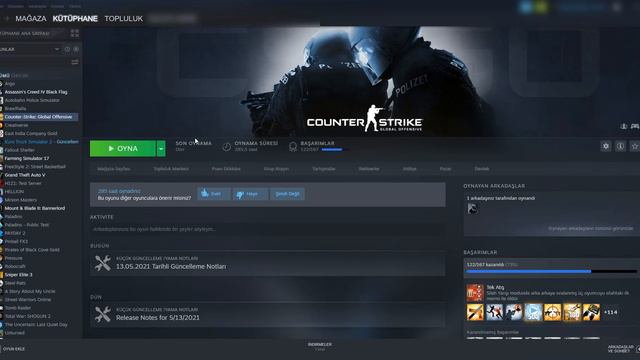Select East India Company Gold
The image size is (640, 360).
click(x=31, y=133)
